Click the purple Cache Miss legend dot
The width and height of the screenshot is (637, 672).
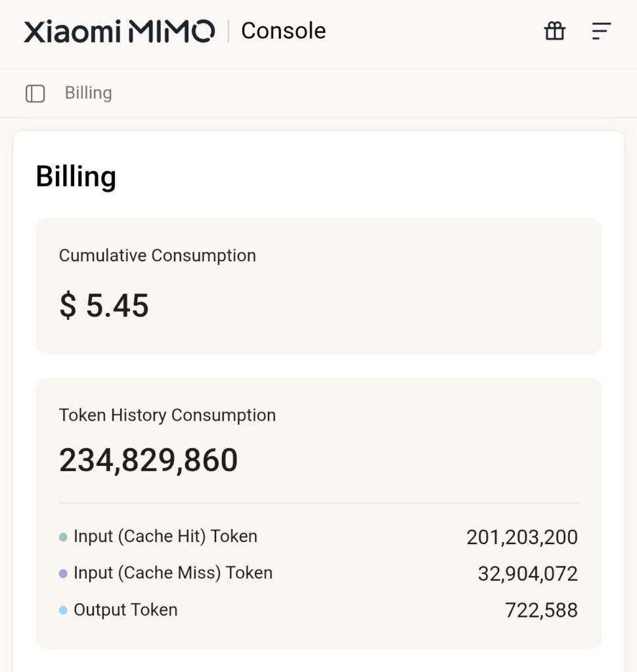coord(63,574)
